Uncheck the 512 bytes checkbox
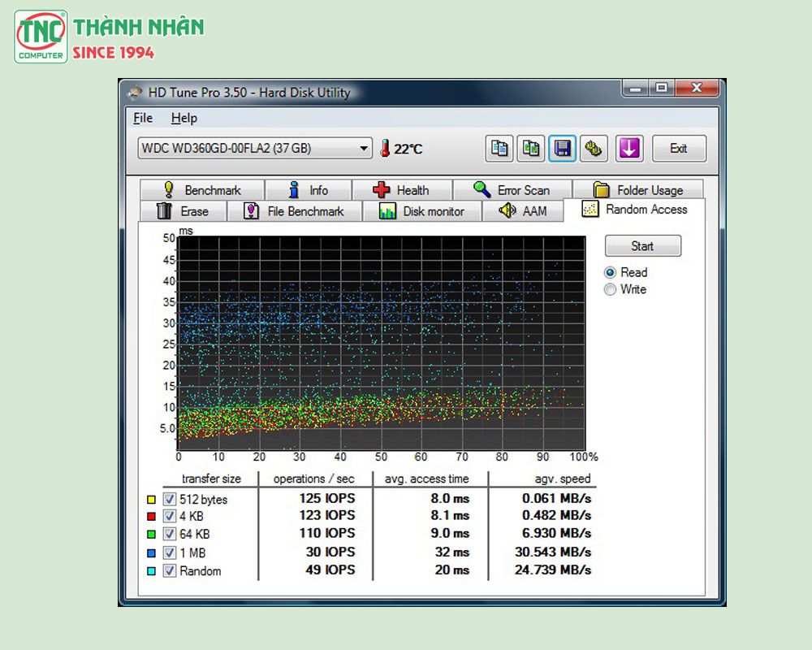The height and width of the screenshot is (650, 812). pos(170,499)
